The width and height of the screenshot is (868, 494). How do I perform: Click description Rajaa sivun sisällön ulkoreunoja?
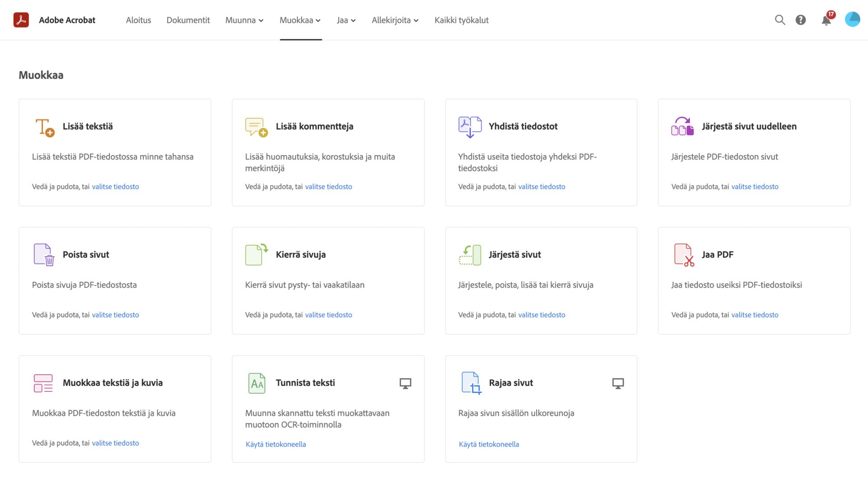point(516,413)
